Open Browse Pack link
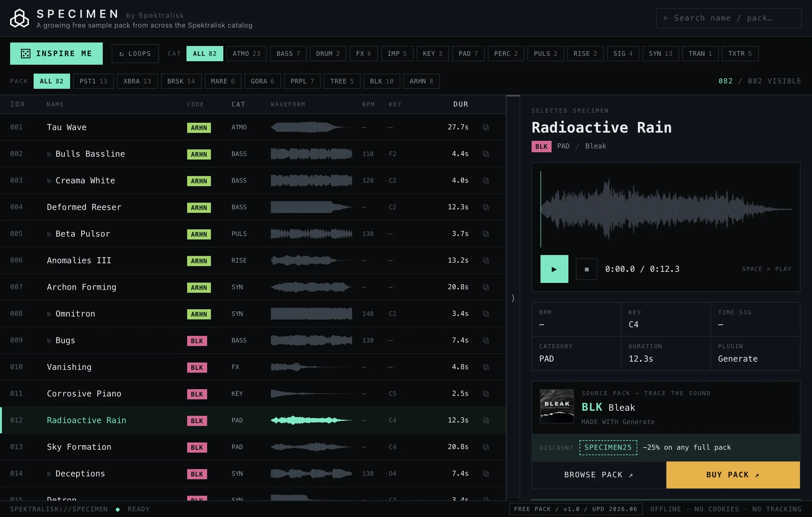 (x=599, y=475)
